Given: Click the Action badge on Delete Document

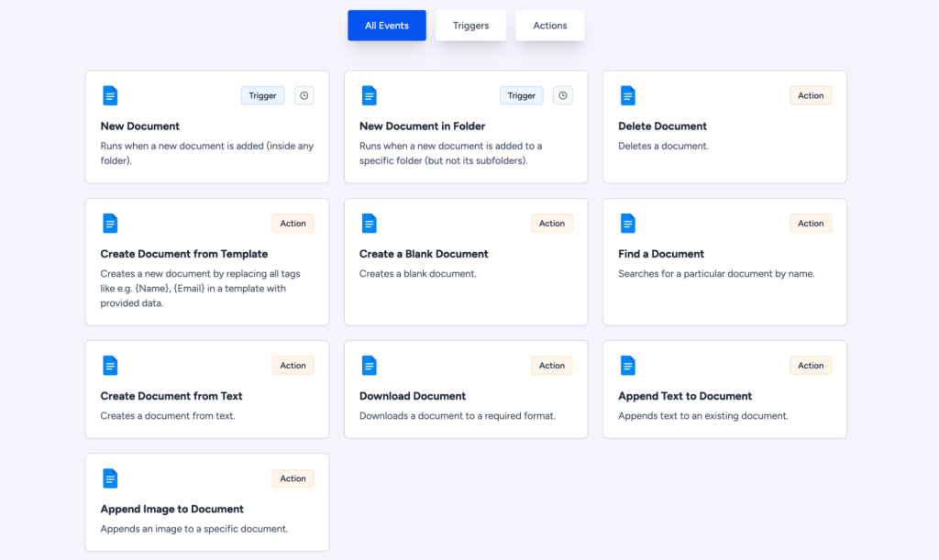Looking at the screenshot, I should [x=811, y=95].
